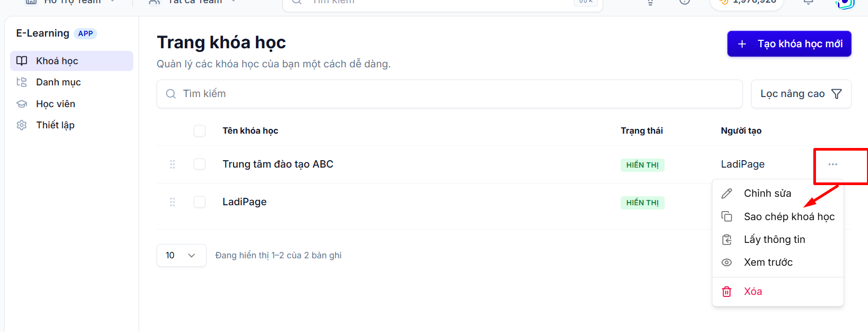The image size is (868, 332).
Task: Click Tạo khóa học mới button
Action: coord(789,43)
